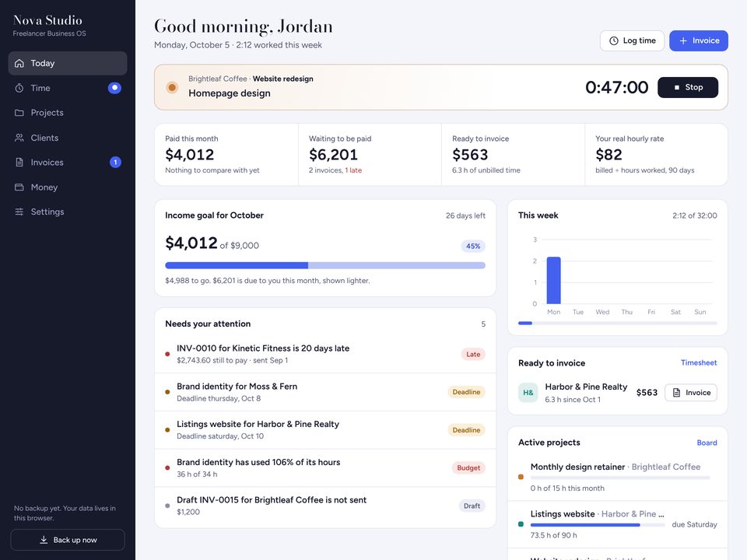
Task: Click the orange recording dot beside Homepage design
Action: coord(172,87)
